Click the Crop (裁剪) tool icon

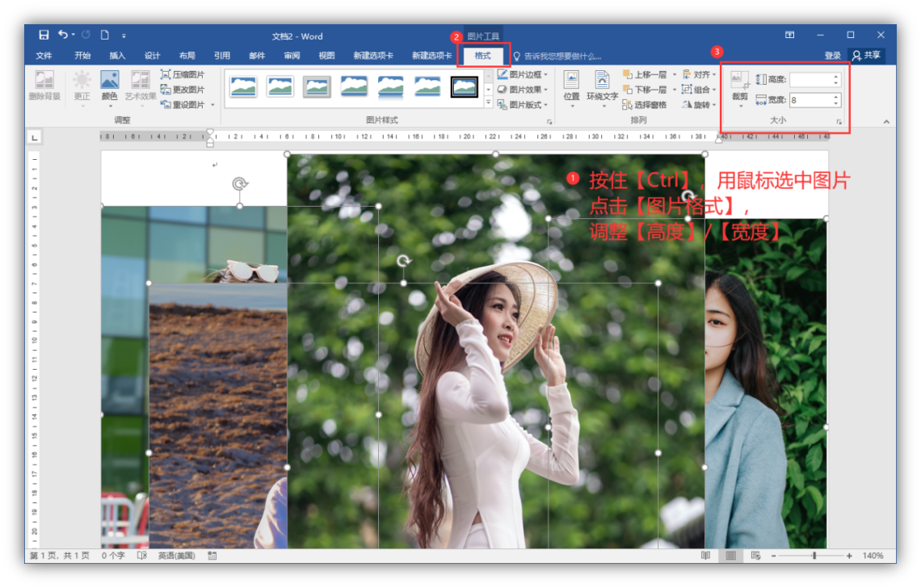739,86
